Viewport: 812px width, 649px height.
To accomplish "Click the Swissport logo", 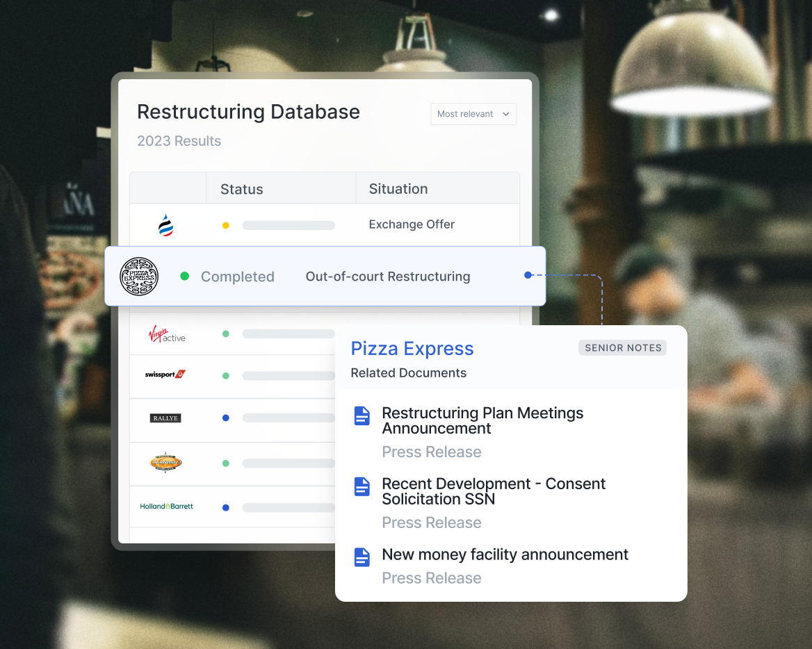I will coord(165,375).
